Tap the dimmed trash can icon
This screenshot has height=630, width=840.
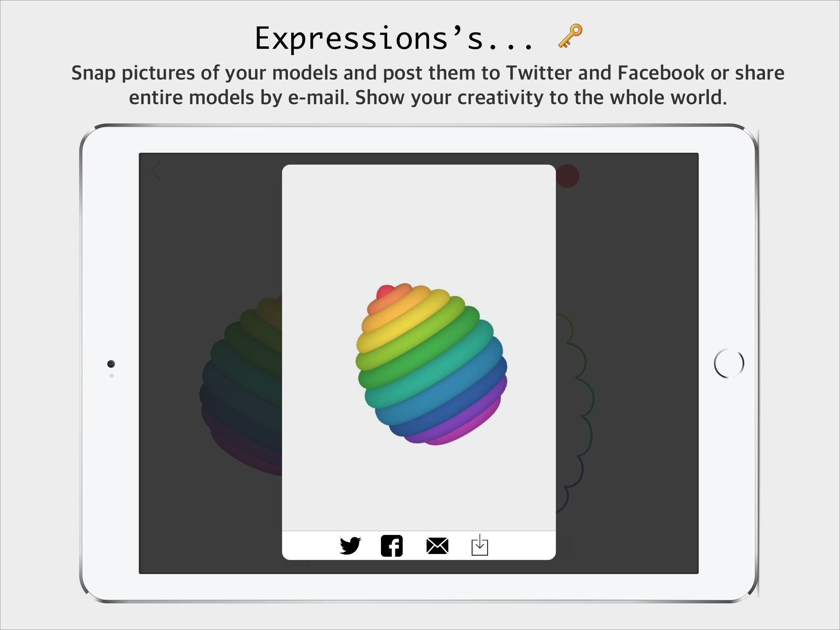point(567,545)
